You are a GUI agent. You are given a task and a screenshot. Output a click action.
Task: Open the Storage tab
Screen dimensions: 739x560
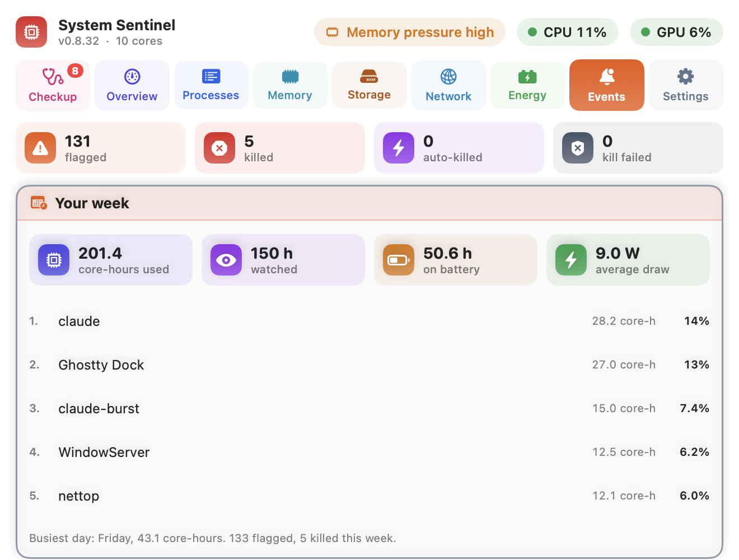pyautogui.click(x=369, y=85)
